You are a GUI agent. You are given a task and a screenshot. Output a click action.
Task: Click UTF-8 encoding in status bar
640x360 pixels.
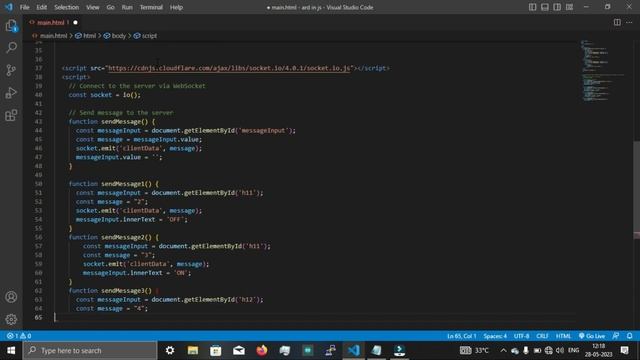tap(521, 336)
